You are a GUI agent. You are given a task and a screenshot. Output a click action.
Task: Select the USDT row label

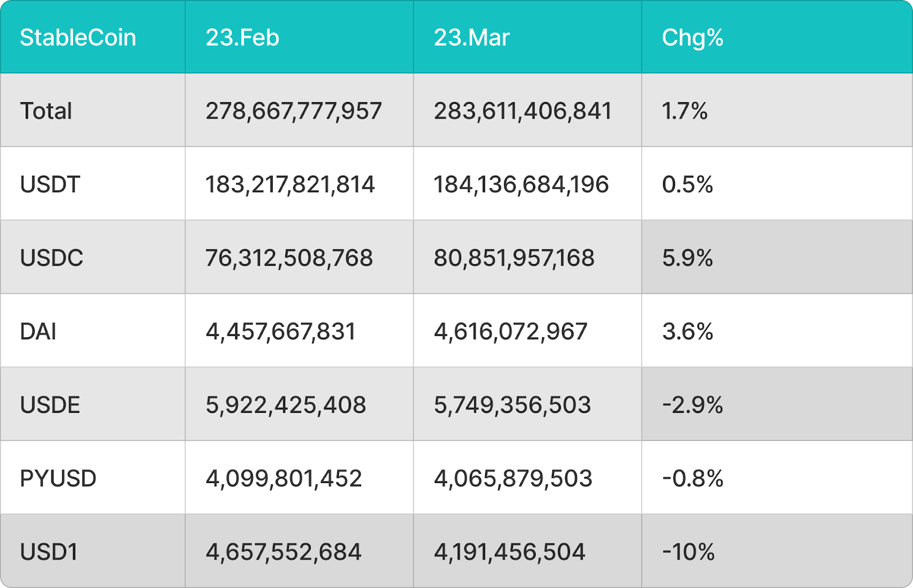pos(50,184)
